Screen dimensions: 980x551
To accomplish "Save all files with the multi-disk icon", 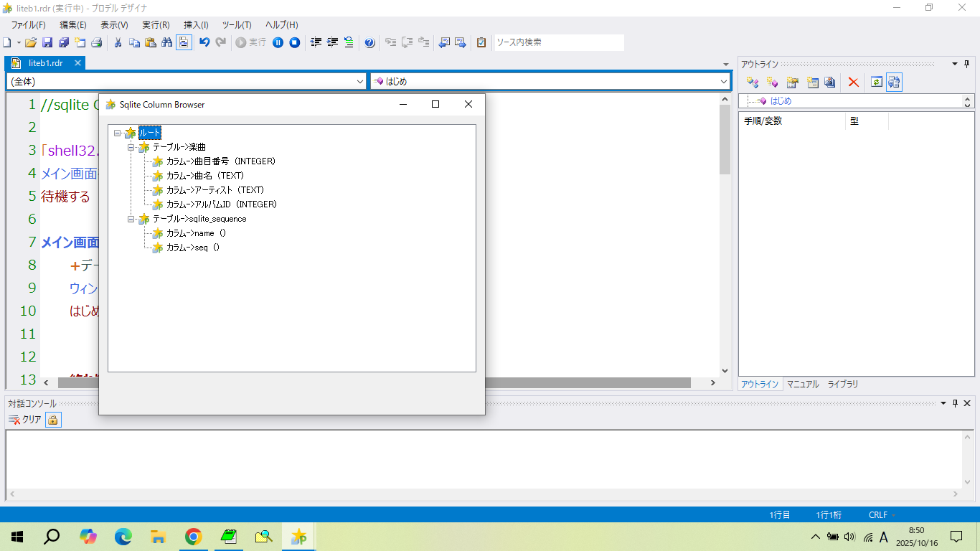I will (x=64, y=42).
